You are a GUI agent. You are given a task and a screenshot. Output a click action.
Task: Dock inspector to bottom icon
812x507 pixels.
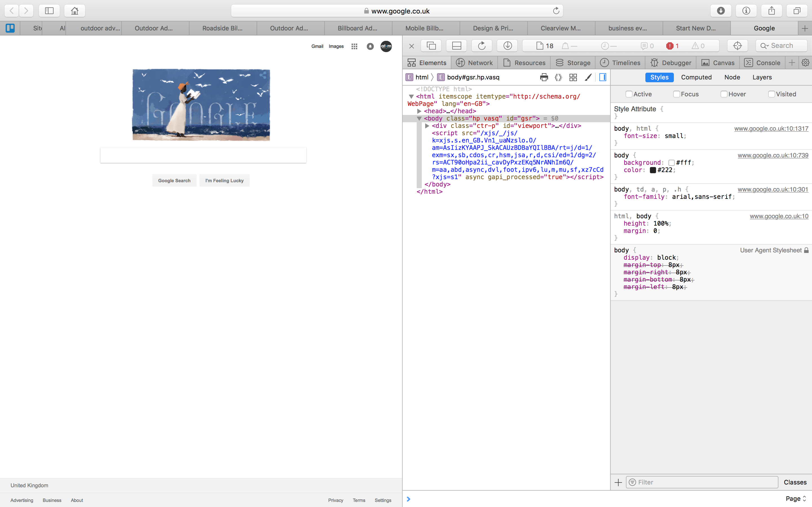(456, 46)
